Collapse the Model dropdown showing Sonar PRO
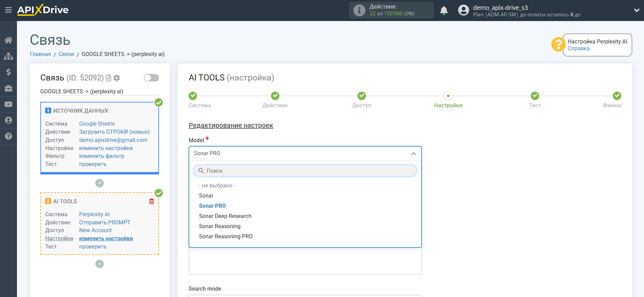Screen dimensions: 644x297 [x=413, y=153]
